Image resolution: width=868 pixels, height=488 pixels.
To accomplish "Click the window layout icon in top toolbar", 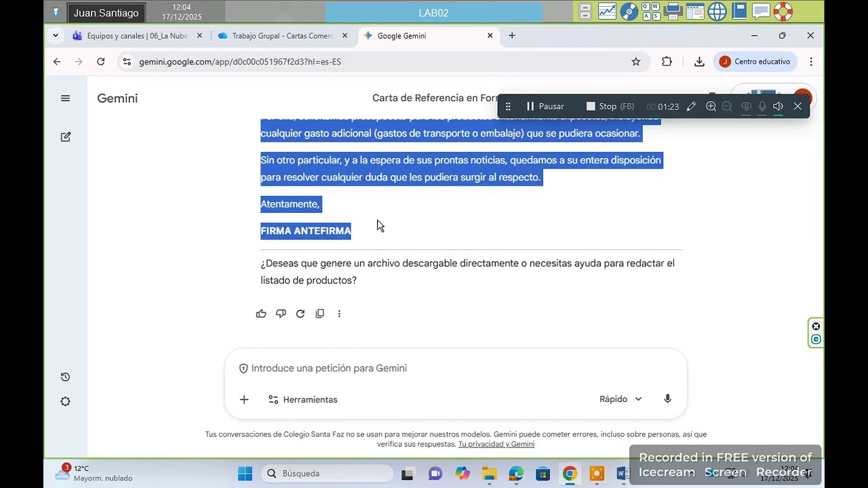I will (695, 12).
